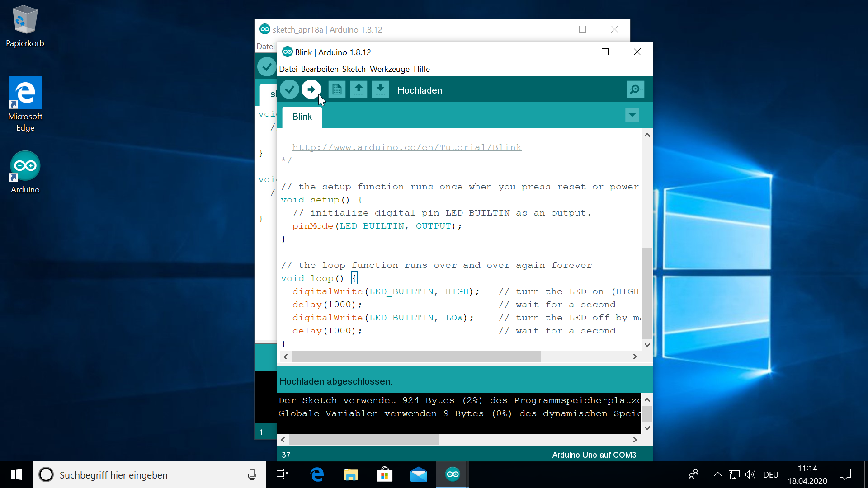Create a new sketch with the New icon
The image size is (868, 488).
pos(337,89)
